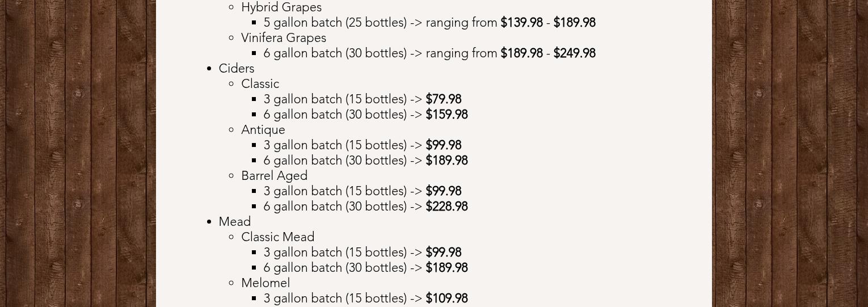Screen dimensions: 868x307
Task: Click the $139.98 Hybrid Grapes starting price
Action: [x=521, y=23]
